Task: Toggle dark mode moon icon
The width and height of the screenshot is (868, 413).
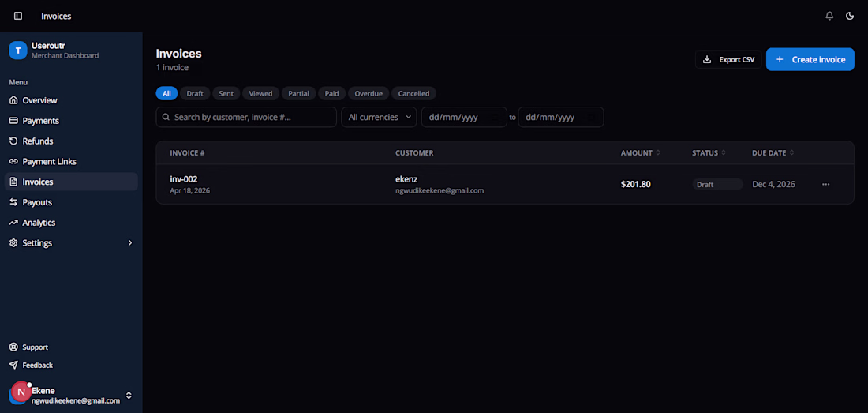Action: point(850,16)
